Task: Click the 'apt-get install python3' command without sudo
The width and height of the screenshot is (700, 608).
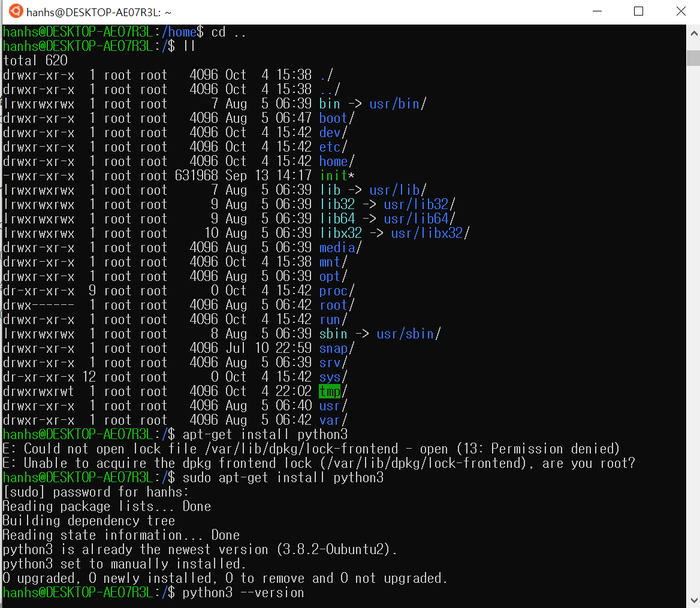Action: [265, 434]
